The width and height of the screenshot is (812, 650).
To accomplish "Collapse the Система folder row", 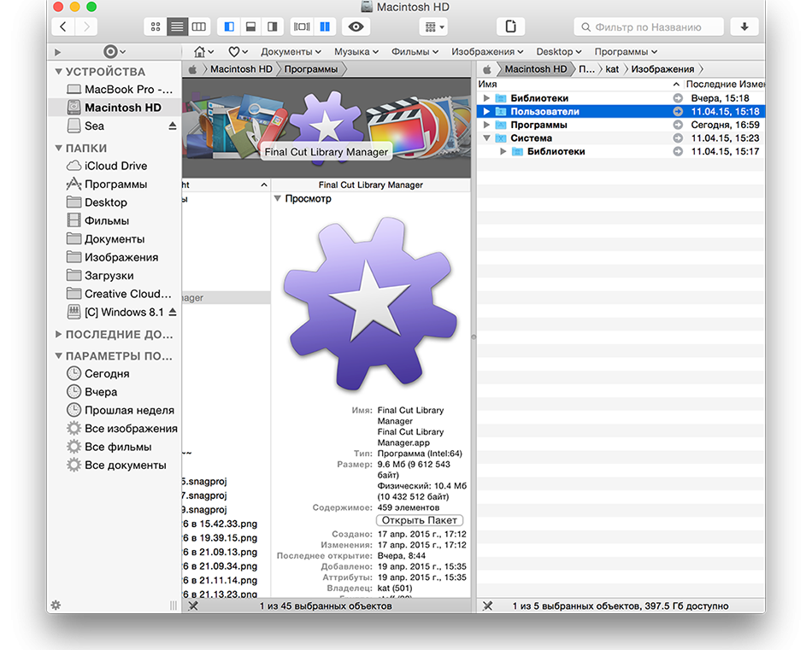I will 486,138.
